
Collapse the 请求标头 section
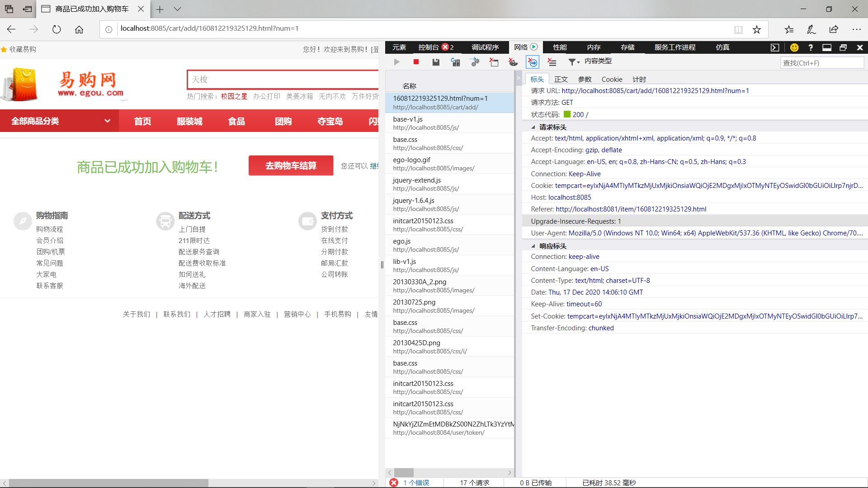533,127
